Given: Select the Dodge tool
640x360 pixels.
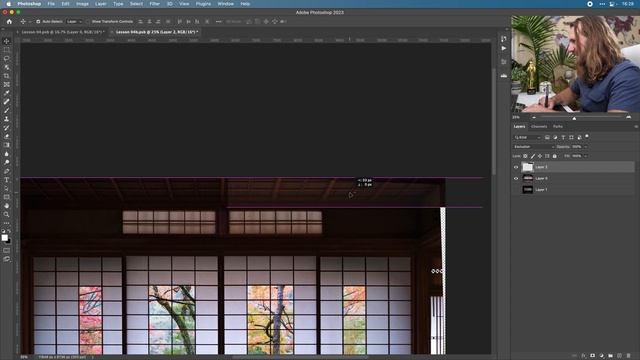Looking at the screenshot, I should click(x=7, y=162).
